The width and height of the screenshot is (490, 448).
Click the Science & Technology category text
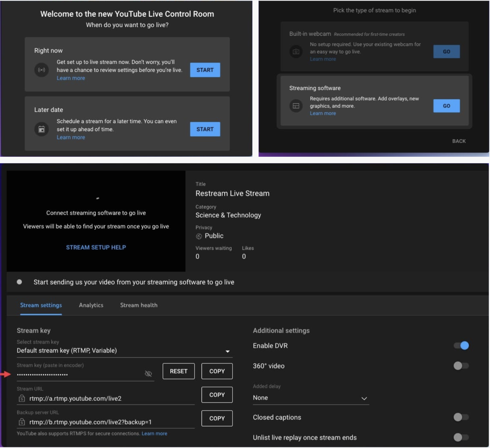[x=228, y=215]
